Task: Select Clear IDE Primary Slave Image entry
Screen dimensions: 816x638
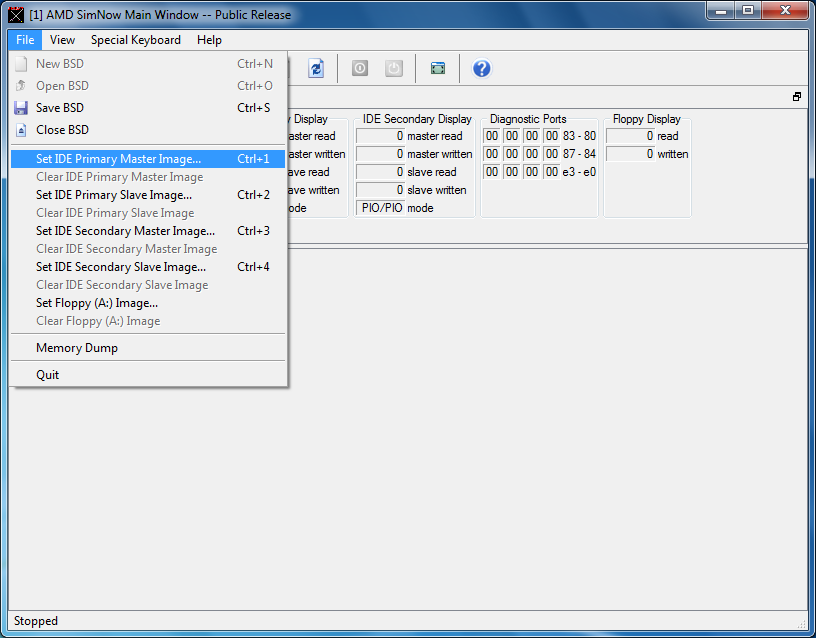Action: pyautogui.click(x=148, y=213)
